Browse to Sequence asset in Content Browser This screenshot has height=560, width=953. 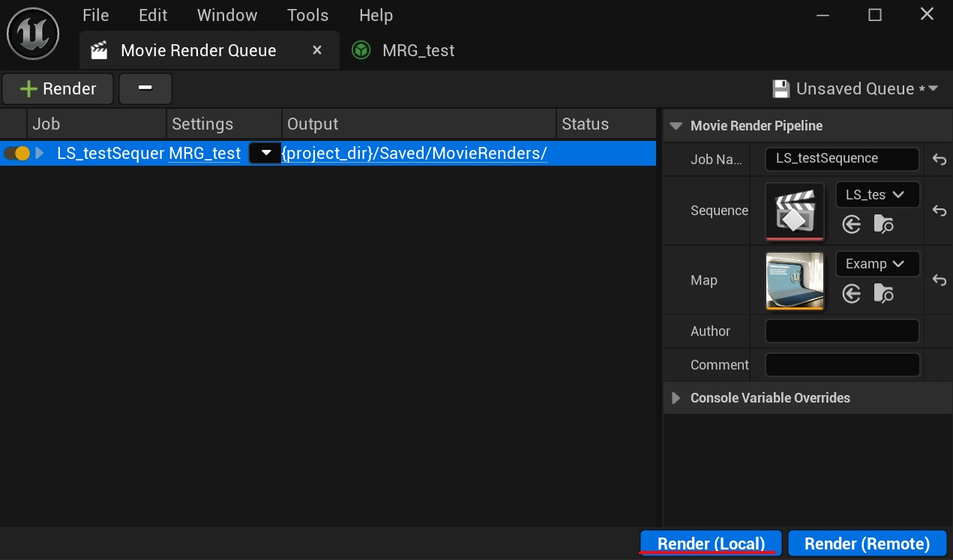click(x=884, y=224)
